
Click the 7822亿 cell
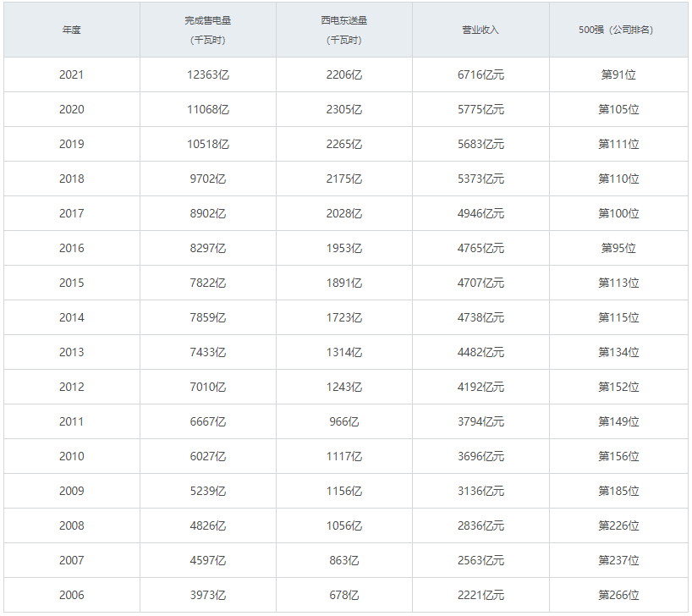click(x=208, y=283)
